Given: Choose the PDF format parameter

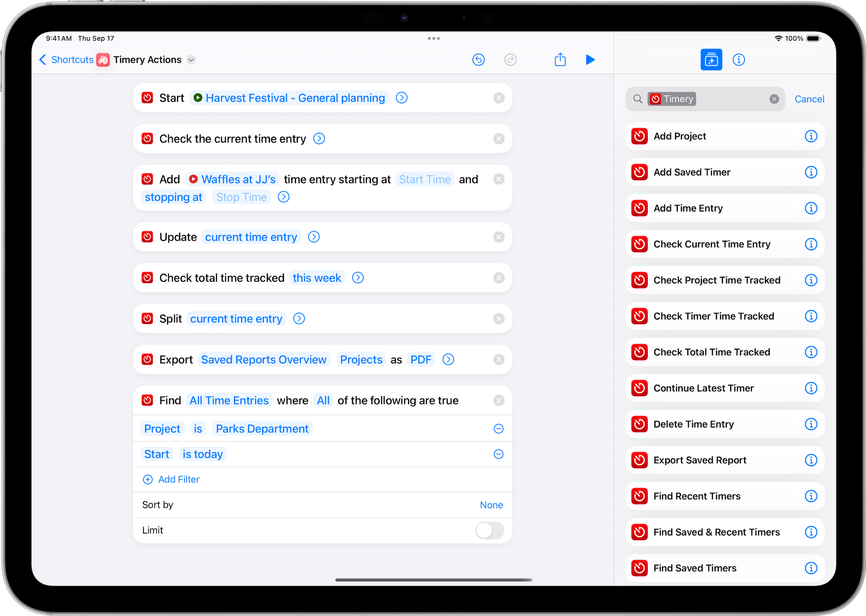Looking at the screenshot, I should coord(421,360).
